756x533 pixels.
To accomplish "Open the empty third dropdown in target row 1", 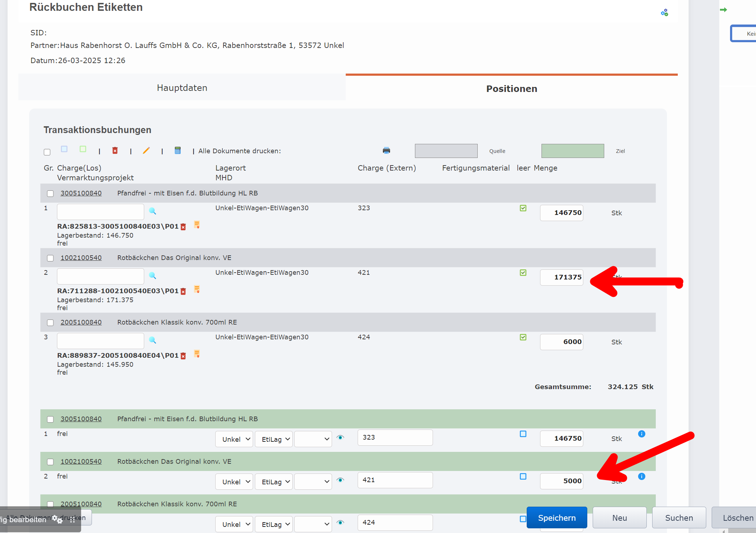I will coord(313,439).
